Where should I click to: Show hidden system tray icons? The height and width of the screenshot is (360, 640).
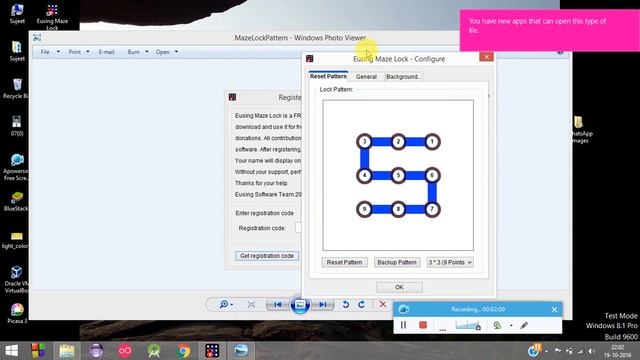coord(546,351)
